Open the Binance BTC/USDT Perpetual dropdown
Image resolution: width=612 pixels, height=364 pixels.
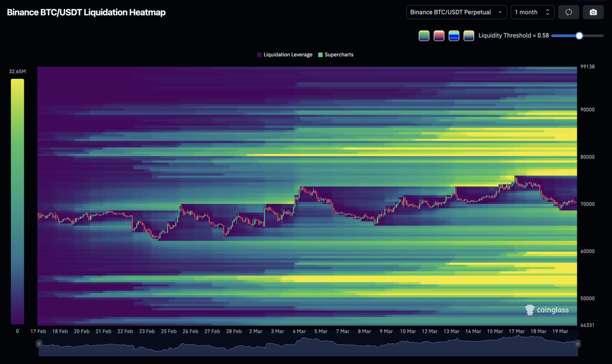[456, 12]
